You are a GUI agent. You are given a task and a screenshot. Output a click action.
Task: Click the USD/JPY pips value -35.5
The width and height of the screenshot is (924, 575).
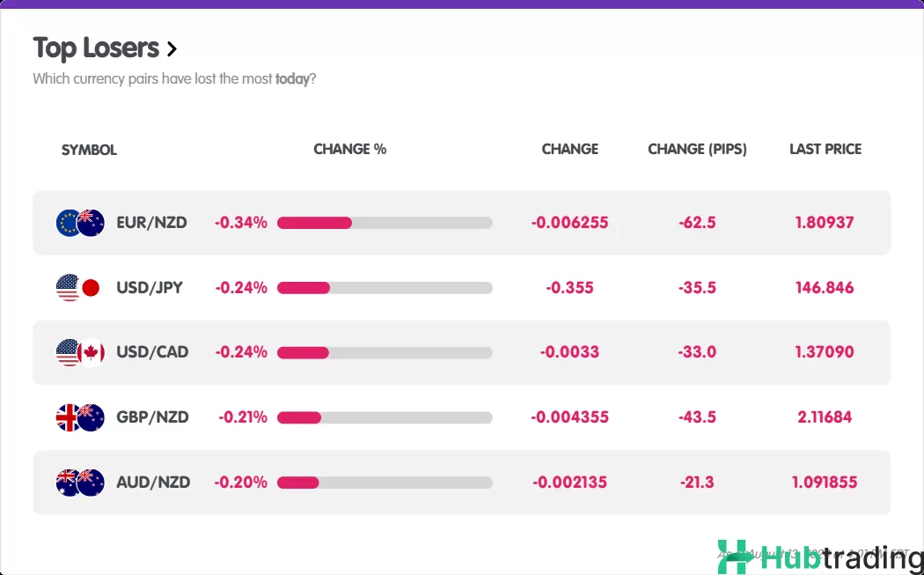[697, 288]
